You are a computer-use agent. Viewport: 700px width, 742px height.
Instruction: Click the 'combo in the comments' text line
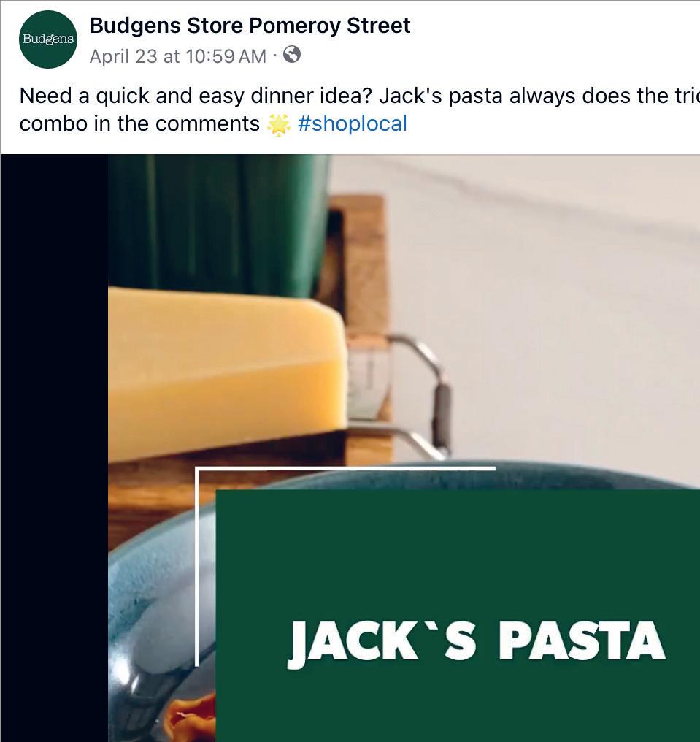click(139, 124)
